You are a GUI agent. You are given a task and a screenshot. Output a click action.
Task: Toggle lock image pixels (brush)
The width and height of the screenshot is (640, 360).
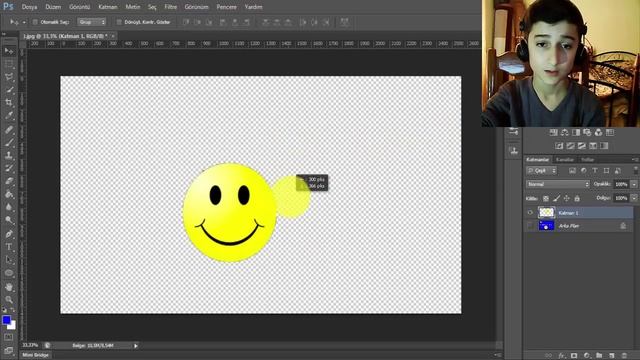point(556,198)
